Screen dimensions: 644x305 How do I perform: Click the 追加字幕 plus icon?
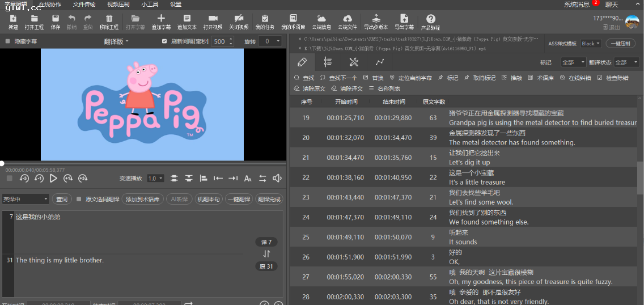161,19
